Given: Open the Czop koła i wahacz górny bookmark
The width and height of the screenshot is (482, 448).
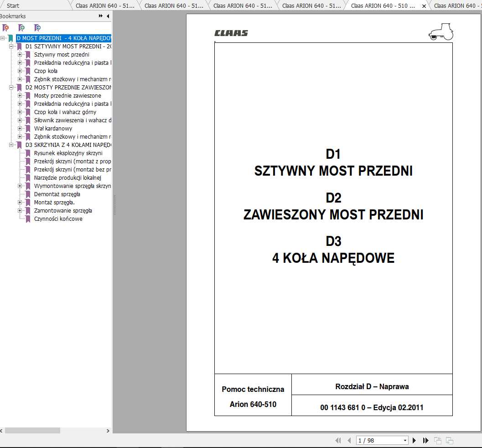Looking at the screenshot, I should tap(65, 112).
